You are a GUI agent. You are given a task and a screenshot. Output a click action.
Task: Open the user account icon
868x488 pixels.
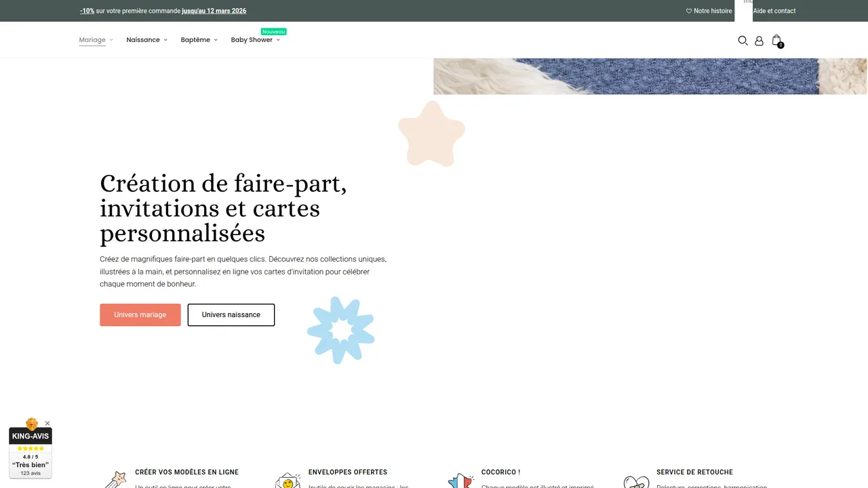pos(759,41)
